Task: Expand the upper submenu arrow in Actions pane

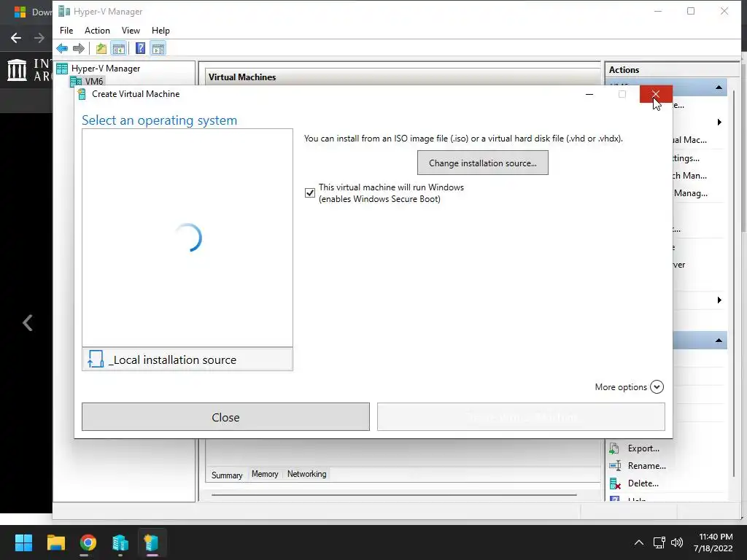Action: (x=719, y=122)
